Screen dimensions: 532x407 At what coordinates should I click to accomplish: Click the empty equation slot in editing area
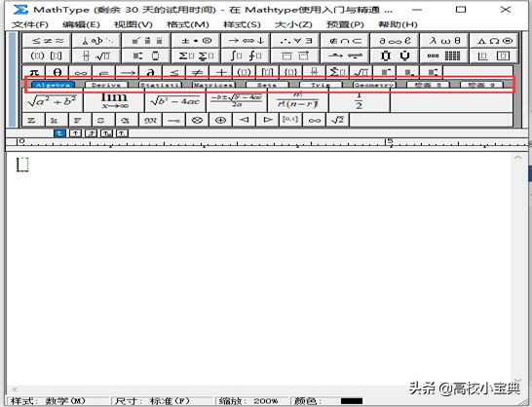click(x=22, y=165)
